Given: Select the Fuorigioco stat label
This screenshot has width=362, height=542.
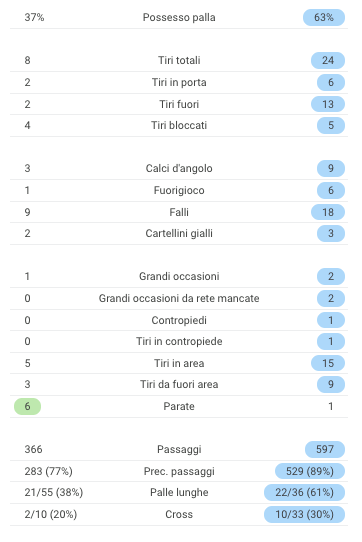Looking at the screenshot, I should (179, 190).
